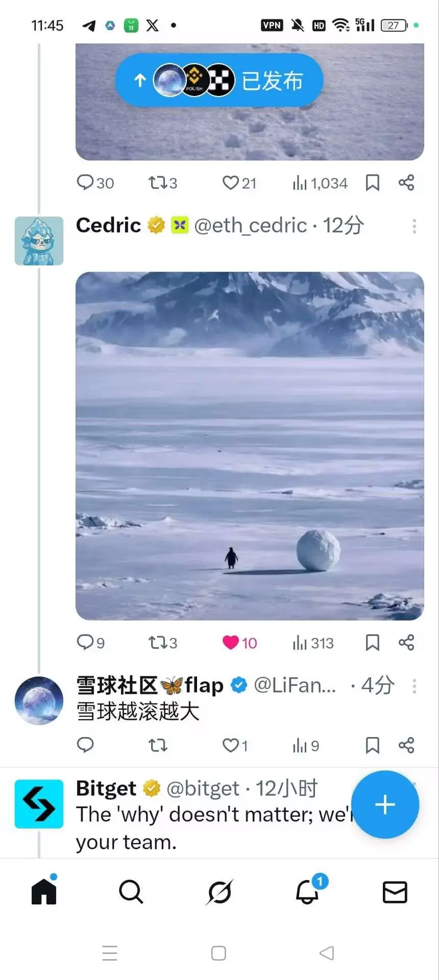Image resolution: width=439 pixels, height=980 pixels.
Task: Go to the Home tab
Action: (44, 892)
